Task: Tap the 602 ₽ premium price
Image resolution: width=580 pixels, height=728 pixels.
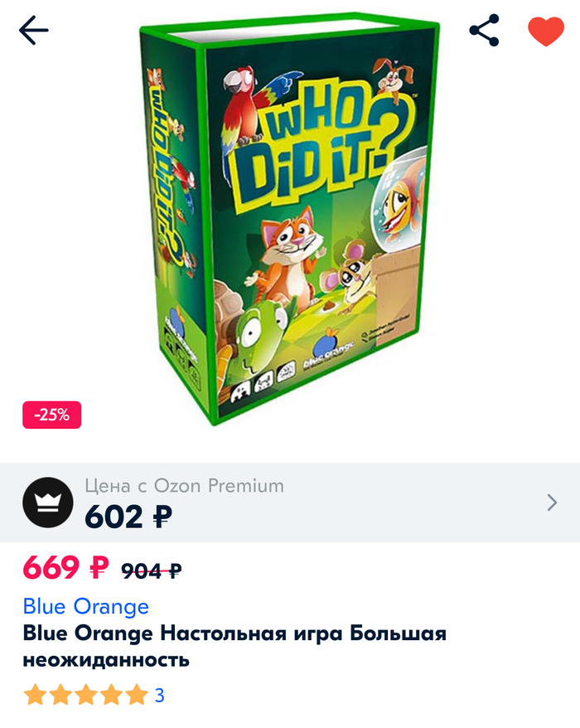Action: pos(128,517)
